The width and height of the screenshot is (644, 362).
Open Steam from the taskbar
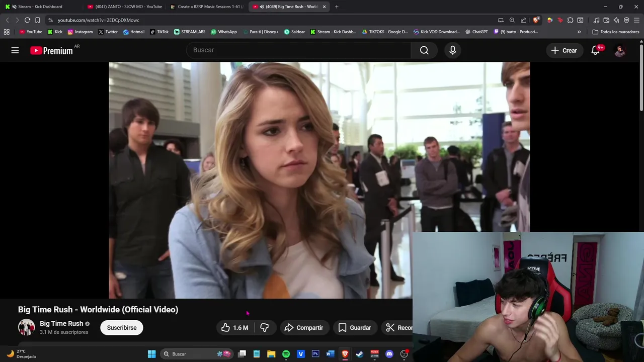[x=360, y=354]
